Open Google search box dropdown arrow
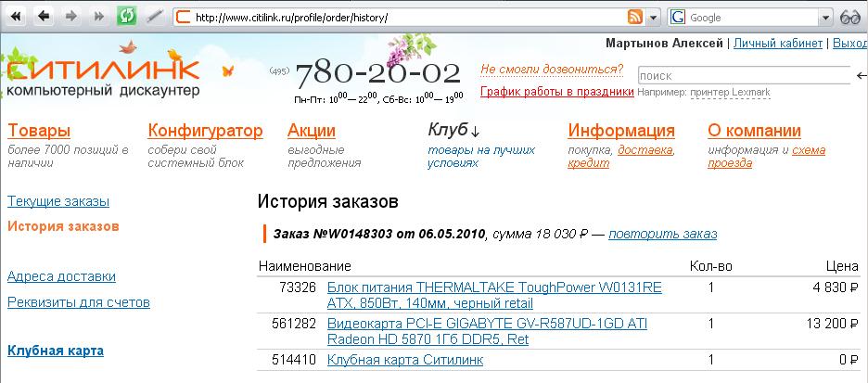Viewport: 868px width, 383px height. [x=825, y=18]
